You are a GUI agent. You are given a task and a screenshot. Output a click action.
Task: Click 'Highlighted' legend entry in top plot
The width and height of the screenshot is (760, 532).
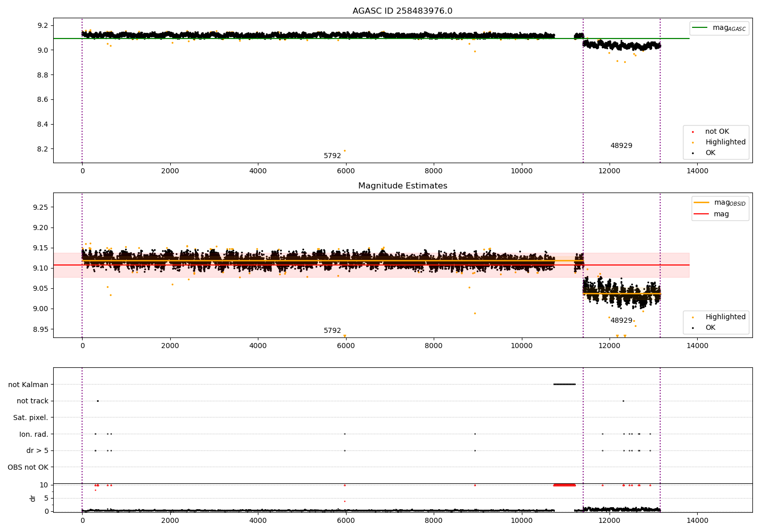725,142
